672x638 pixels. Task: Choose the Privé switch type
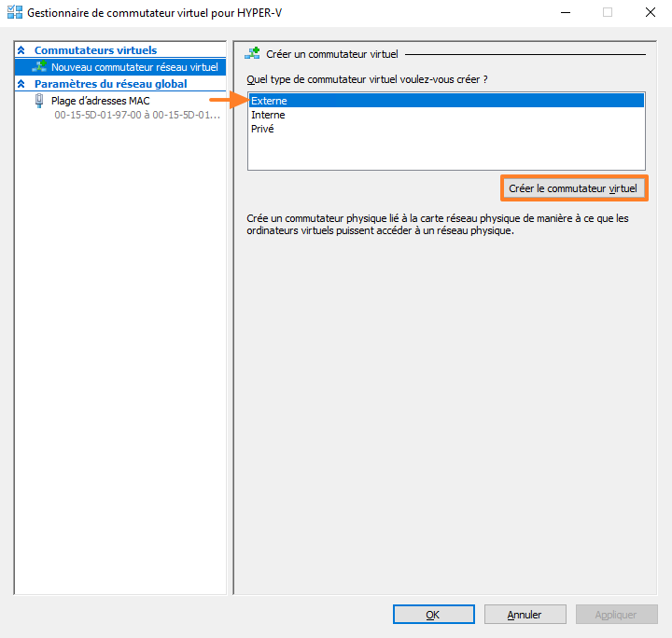[x=262, y=129]
